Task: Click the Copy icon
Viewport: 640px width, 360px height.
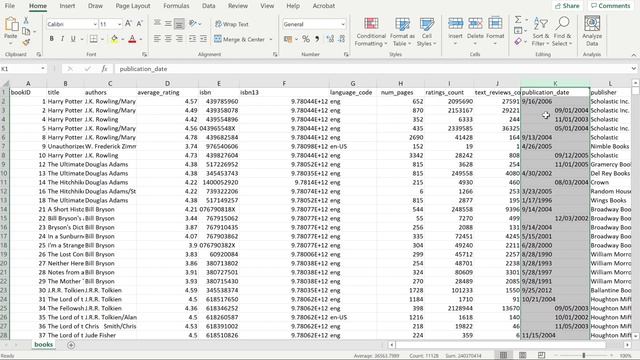Action: pyautogui.click(x=26, y=31)
